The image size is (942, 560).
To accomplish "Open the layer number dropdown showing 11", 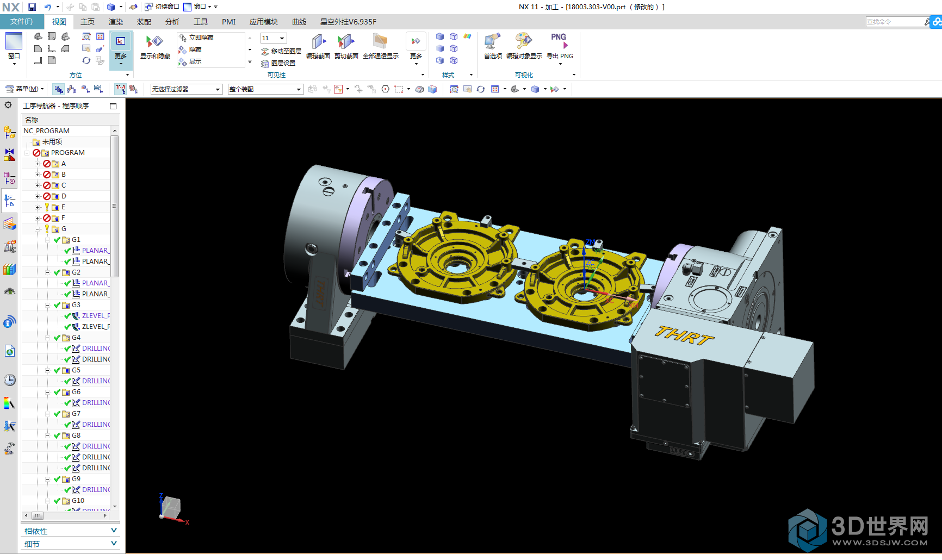I will [274, 38].
